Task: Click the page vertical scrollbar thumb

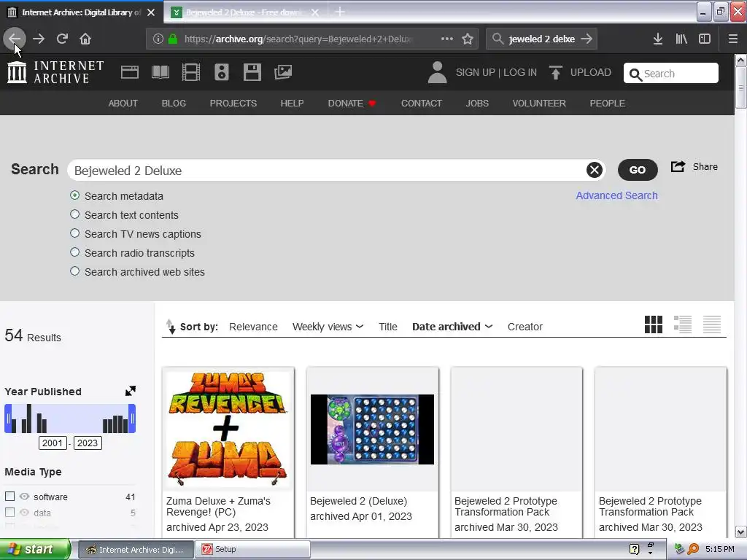Action: tap(740, 87)
